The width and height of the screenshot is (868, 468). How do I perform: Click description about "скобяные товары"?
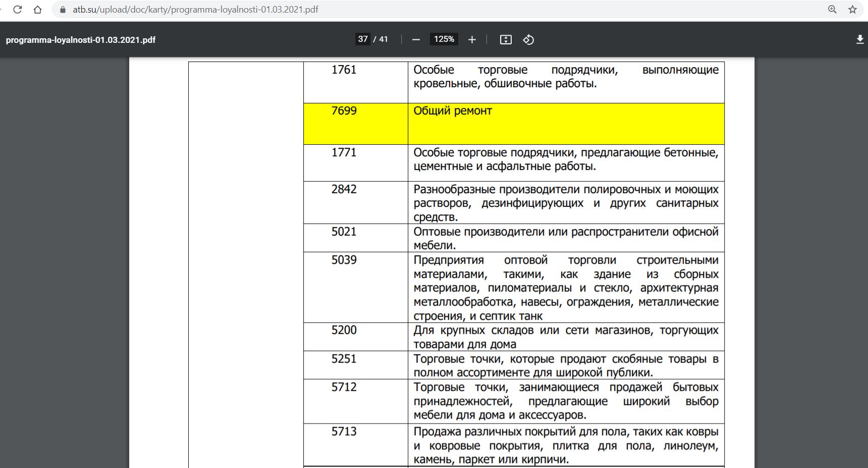click(566, 366)
